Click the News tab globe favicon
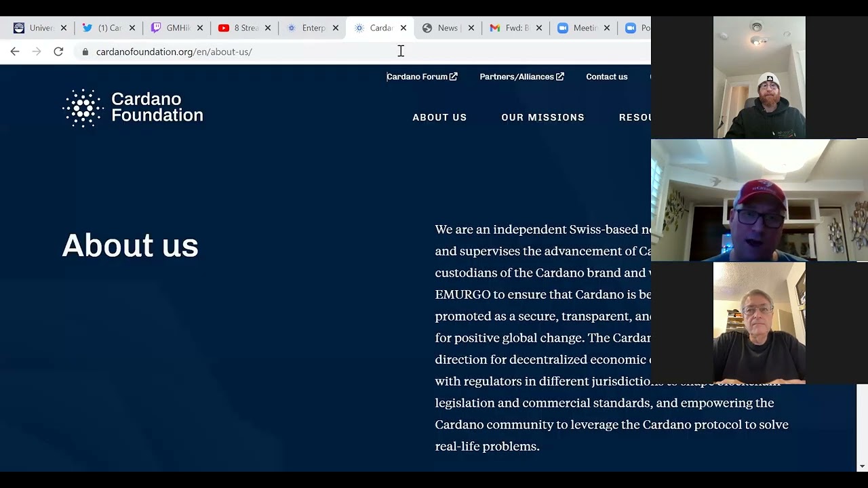The height and width of the screenshot is (488, 868). [427, 28]
